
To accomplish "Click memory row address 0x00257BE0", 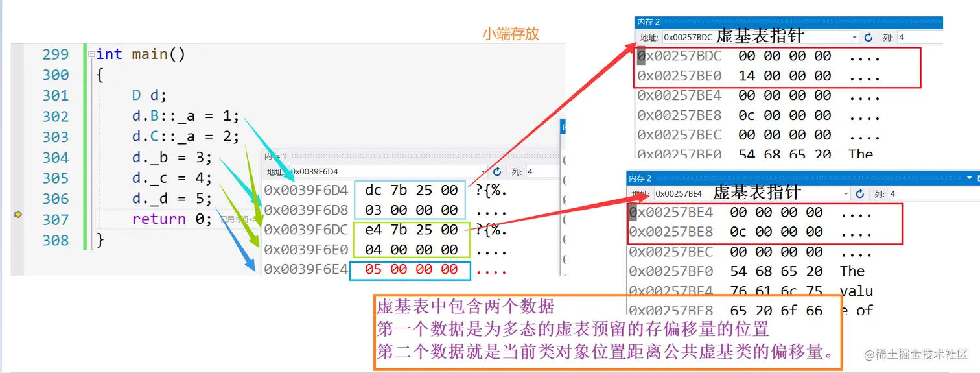I will [679, 76].
